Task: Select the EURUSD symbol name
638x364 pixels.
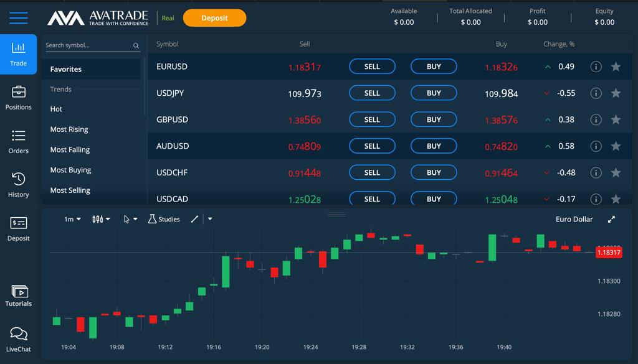Action: click(x=172, y=67)
